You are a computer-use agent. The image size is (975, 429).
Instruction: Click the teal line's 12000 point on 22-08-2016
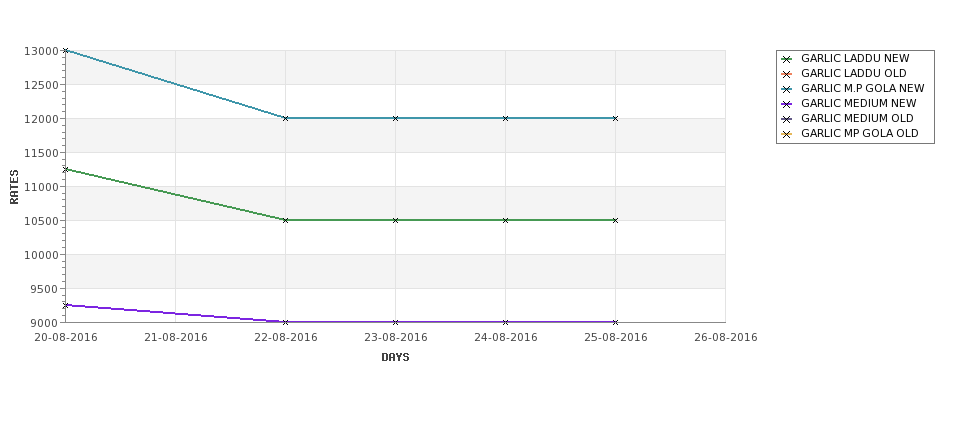tap(286, 118)
